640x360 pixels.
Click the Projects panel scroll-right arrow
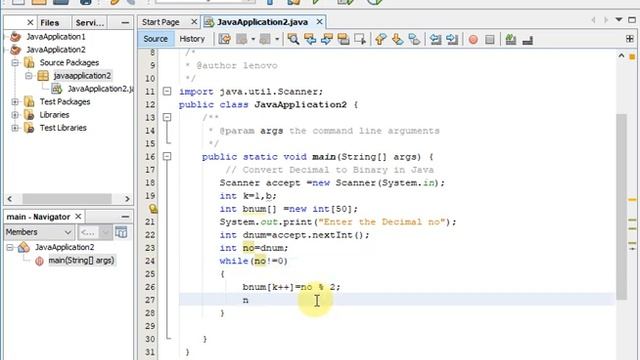(x=127, y=199)
